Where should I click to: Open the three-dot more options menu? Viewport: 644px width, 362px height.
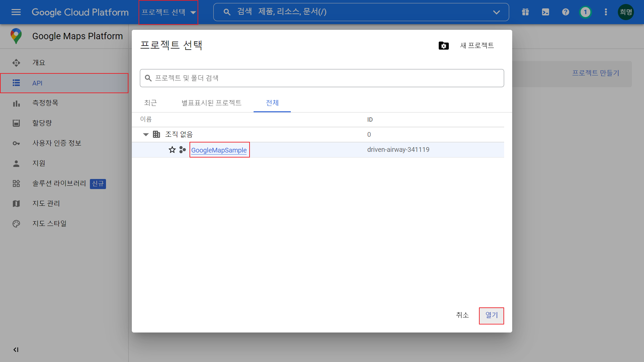click(606, 12)
